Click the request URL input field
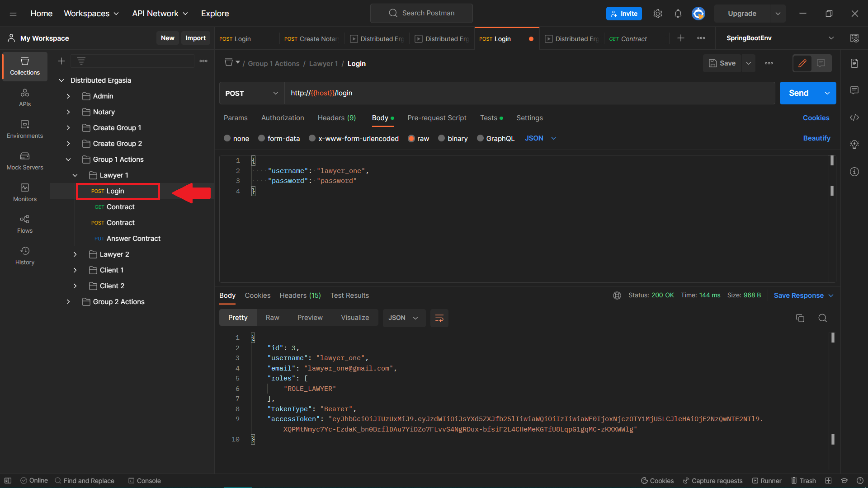Viewport: 868px width, 488px height. [x=529, y=93]
